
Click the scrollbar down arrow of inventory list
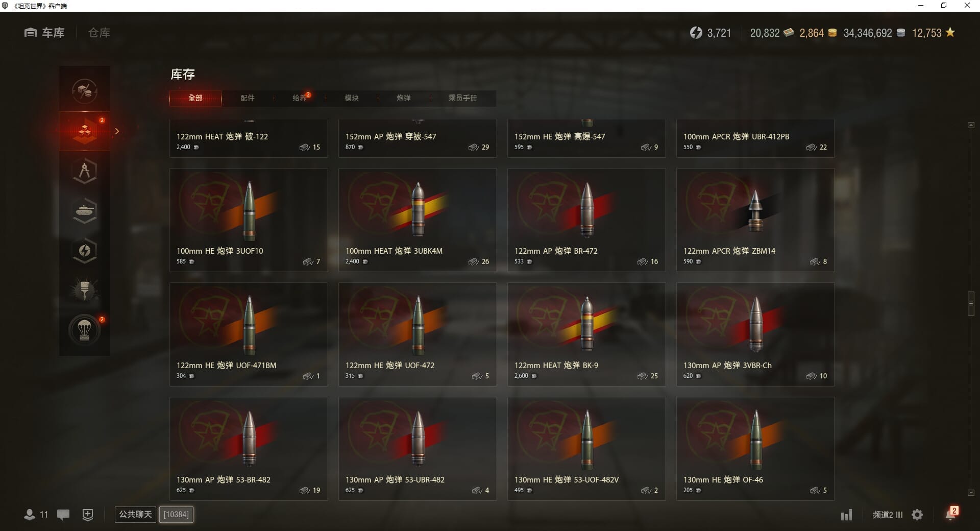point(971,493)
